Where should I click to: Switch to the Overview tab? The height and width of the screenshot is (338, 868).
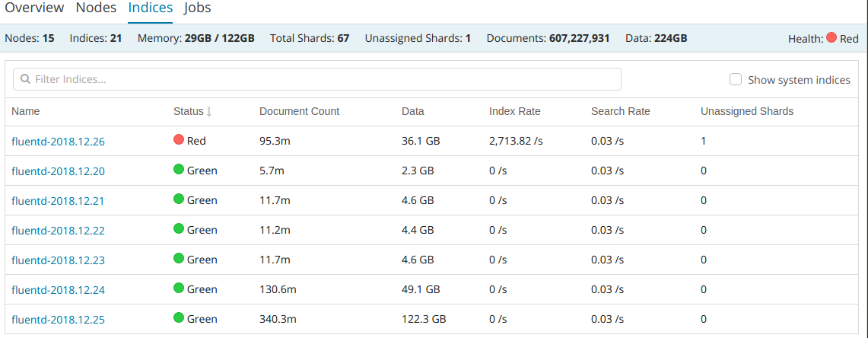coord(35,8)
